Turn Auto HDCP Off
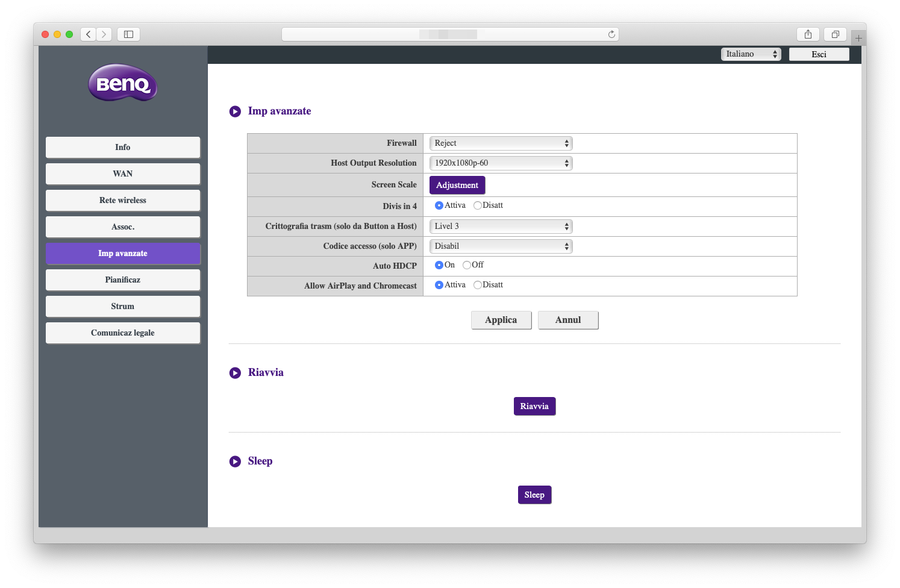This screenshot has width=900, height=588. [x=466, y=264]
